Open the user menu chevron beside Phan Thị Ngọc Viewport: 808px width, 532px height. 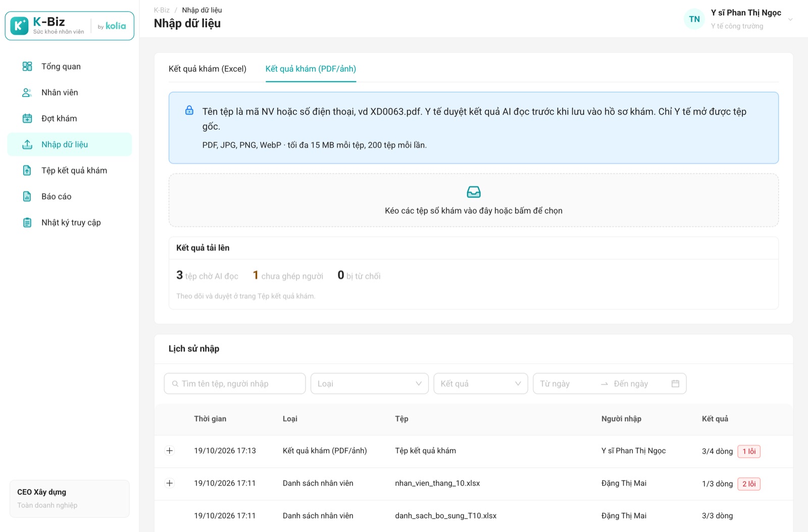point(790,19)
